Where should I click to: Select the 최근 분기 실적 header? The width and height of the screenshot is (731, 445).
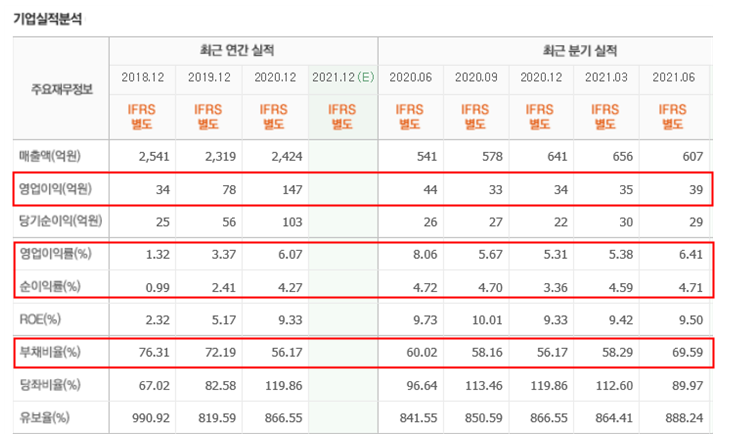pos(579,50)
